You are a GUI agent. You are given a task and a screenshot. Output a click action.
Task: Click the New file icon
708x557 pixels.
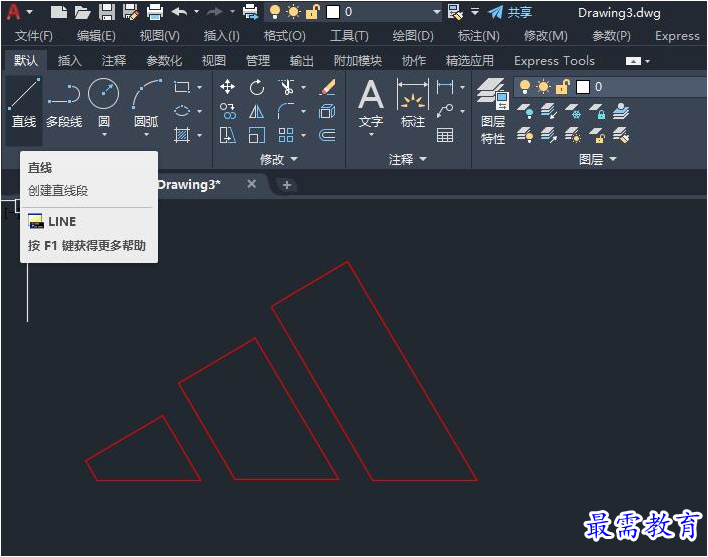[x=59, y=12]
